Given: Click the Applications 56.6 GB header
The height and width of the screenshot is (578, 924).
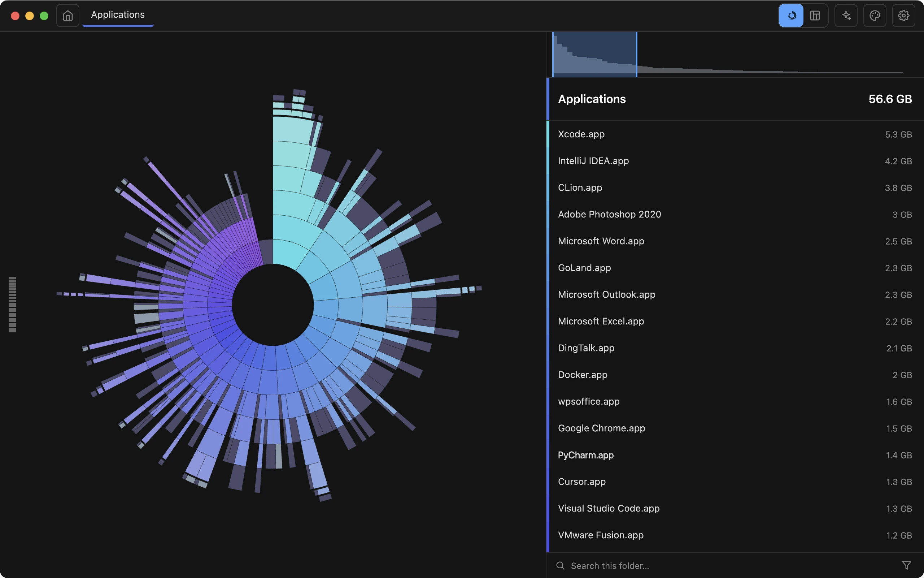Looking at the screenshot, I should tap(735, 99).
